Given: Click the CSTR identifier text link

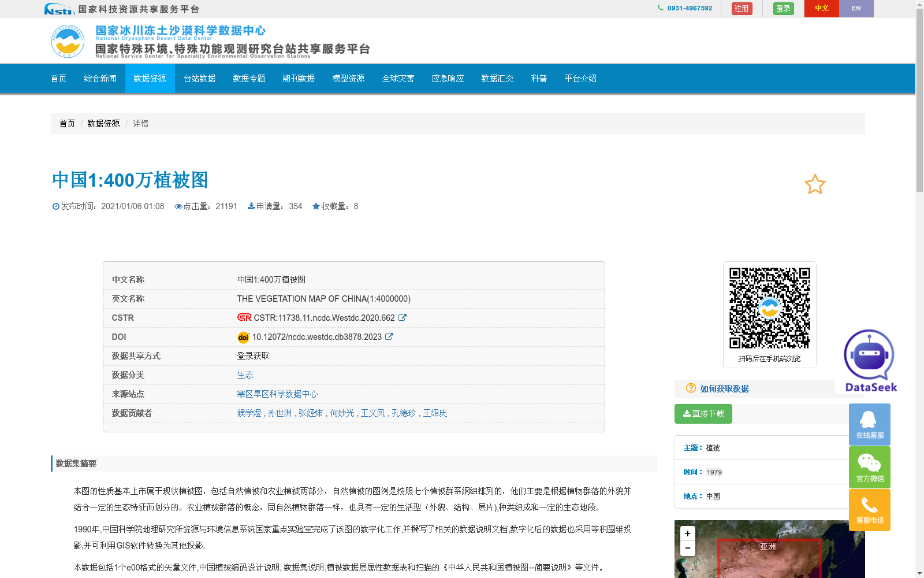Looking at the screenshot, I should 325,318.
